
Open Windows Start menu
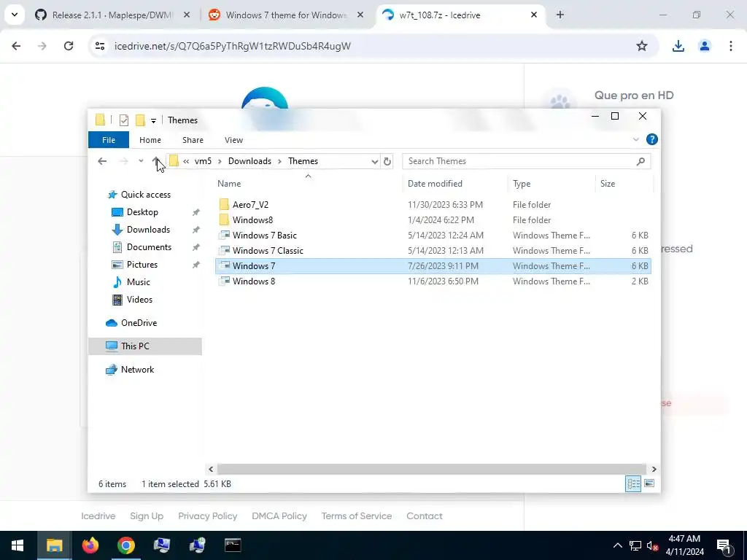point(18,545)
